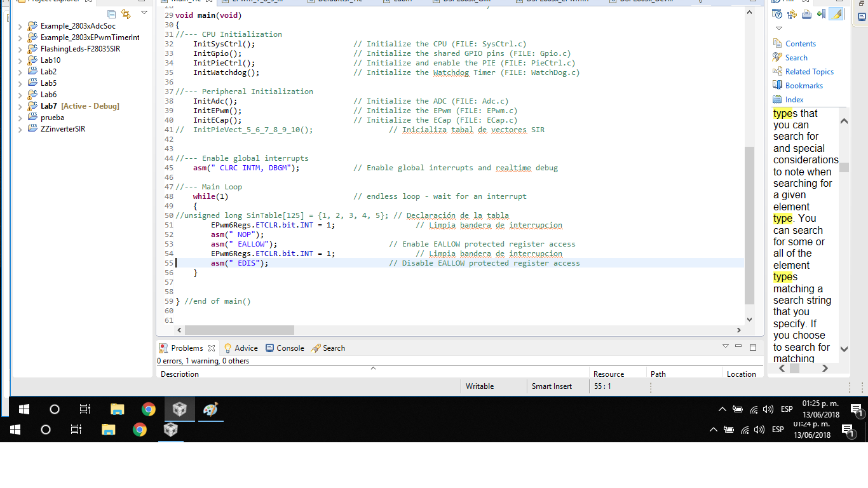
Task: Sort problems by the Resource column
Action: pos(617,374)
